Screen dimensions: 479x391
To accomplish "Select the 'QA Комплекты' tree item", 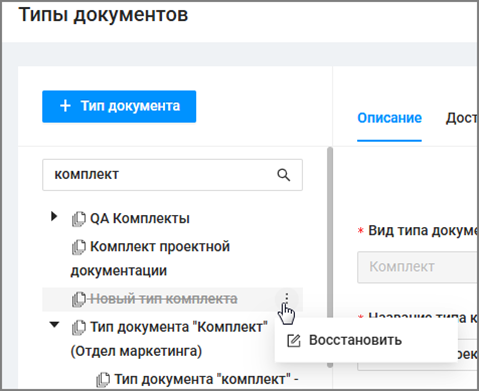I will (140, 219).
